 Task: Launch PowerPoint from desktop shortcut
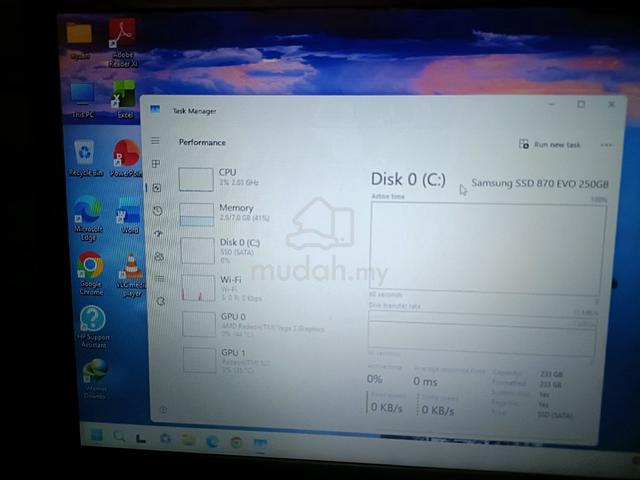127,158
